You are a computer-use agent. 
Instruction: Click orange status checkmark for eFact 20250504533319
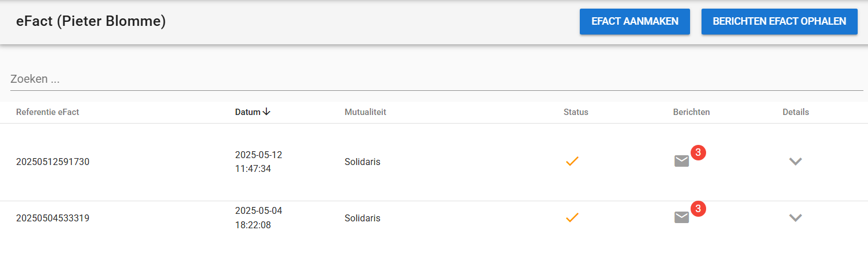point(572,217)
